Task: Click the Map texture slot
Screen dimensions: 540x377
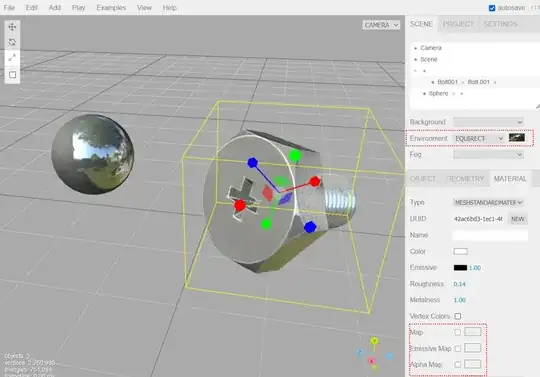Action: pos(473,332)
